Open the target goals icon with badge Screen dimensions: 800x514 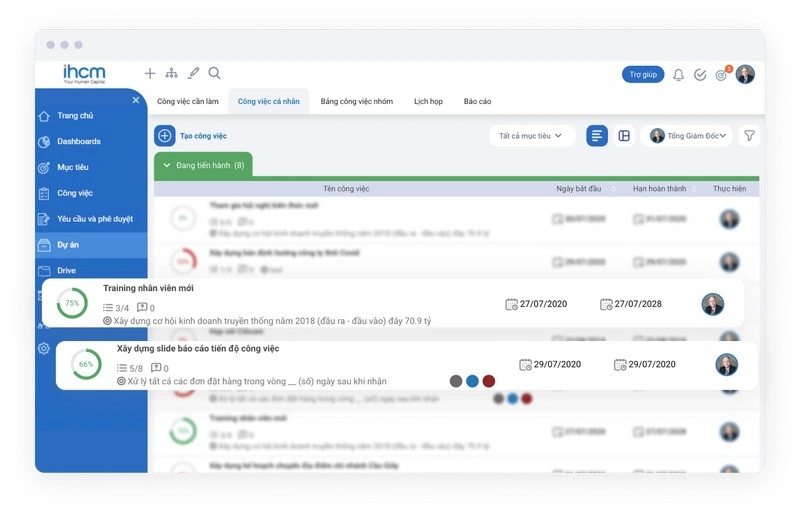coord(721,75)
